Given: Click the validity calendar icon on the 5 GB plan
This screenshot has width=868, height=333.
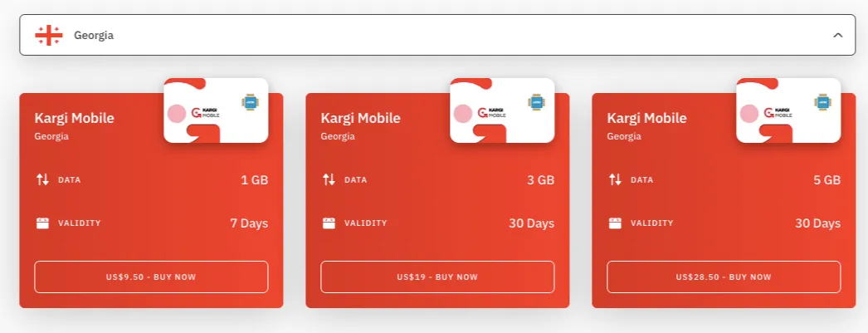Looking at the screenshot, I should point(615,223).
